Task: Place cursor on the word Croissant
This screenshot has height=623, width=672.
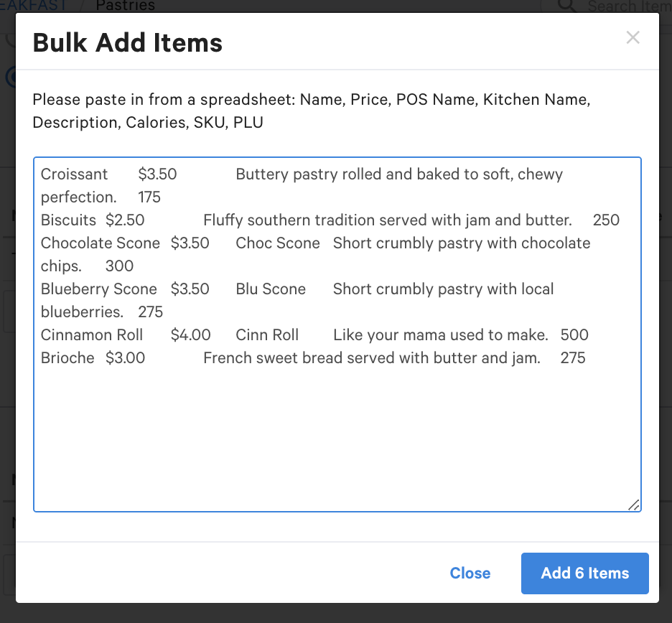Action: point(74,174)
